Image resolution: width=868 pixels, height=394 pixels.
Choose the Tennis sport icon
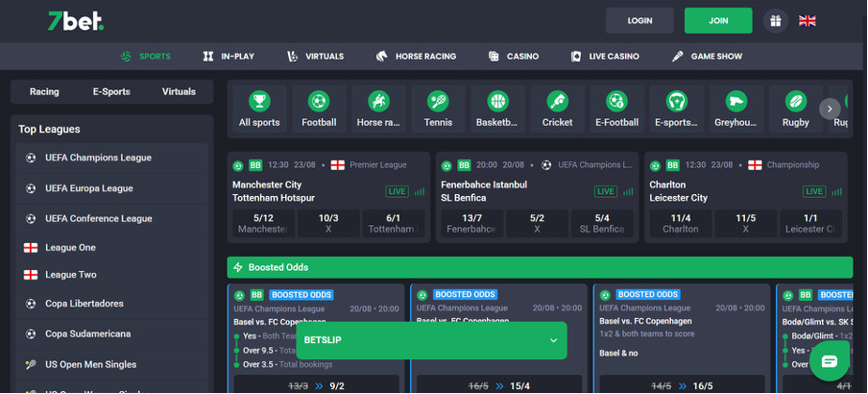[x=438, y=109]
